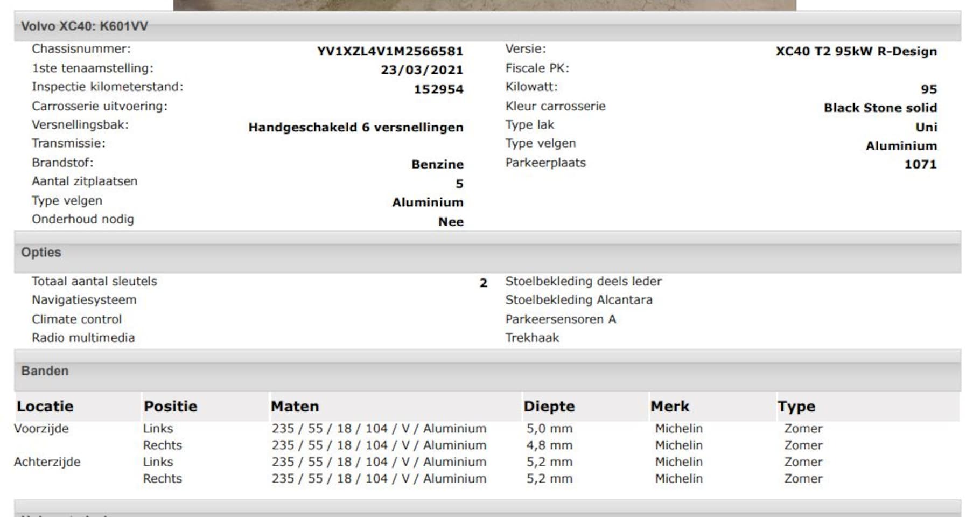Select the kilowatt value 95

click(x=929, y=89)
